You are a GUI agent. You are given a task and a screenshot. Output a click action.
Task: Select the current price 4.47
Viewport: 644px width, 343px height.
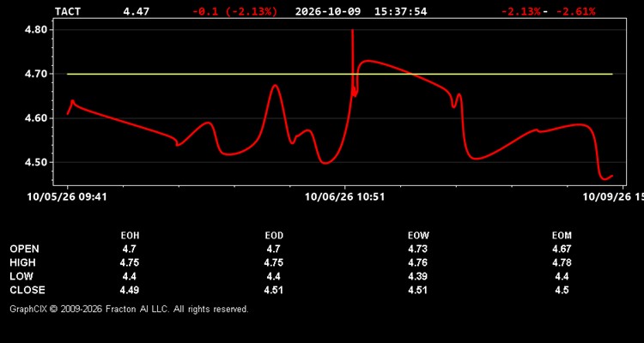[x=137, y=11]
